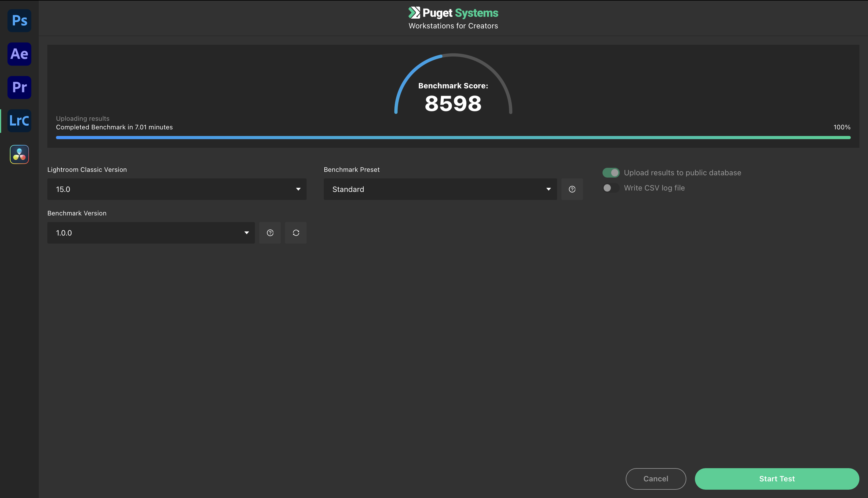Open the Photoshop benchmark icon
The width and height of the screenshot is (868, 498).
(x=20, y=21)
